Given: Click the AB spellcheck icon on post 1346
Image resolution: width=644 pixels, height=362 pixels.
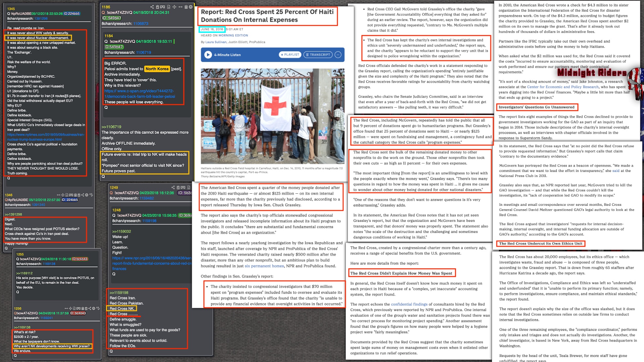Looking at the screenshot, I should pyautogui.click(x=91, y=195).
